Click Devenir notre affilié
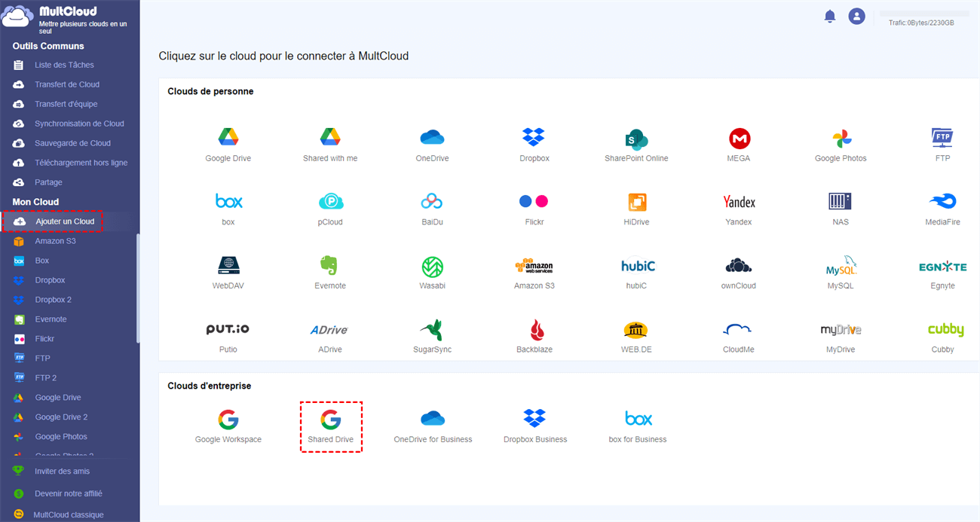This screenshot has width=980, height=522. [69, 493]
